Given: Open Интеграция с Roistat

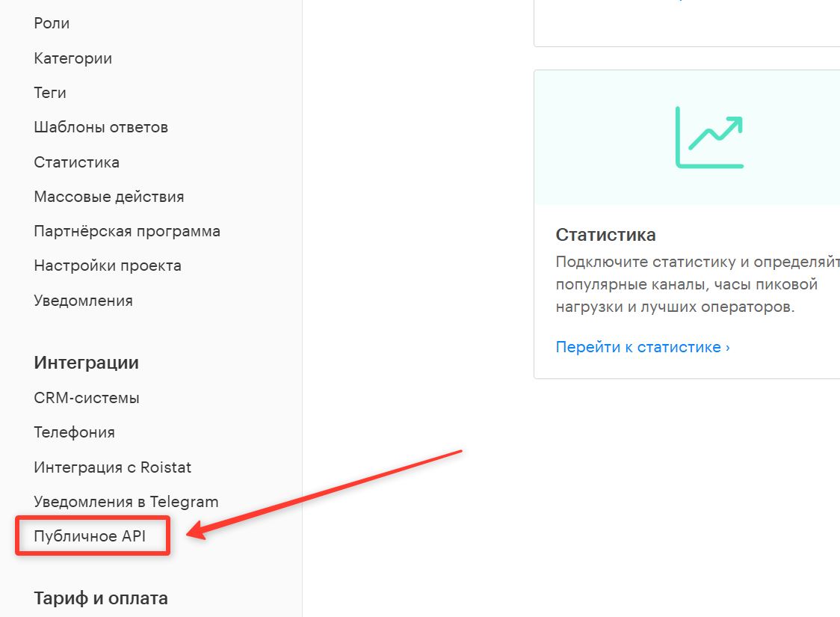Looking at the screenshot, I should 112,467.
